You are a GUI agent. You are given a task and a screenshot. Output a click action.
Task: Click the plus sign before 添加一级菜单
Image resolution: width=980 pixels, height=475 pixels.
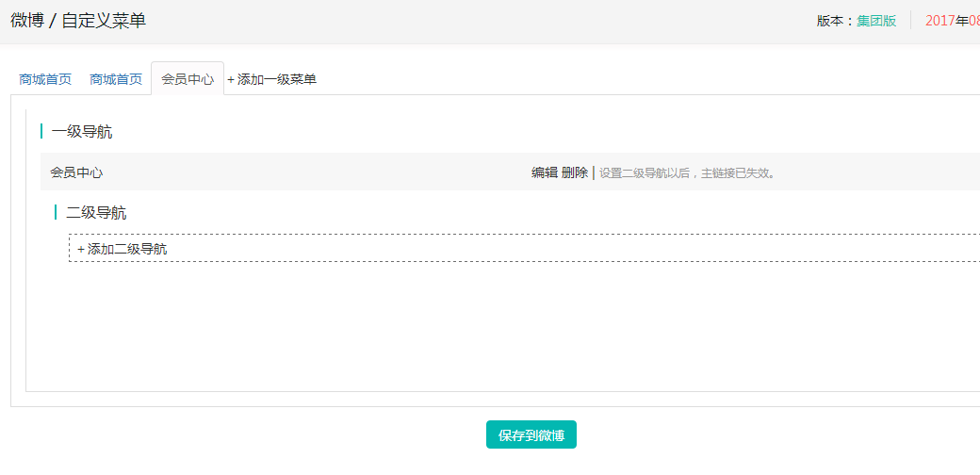coord(231,79)
